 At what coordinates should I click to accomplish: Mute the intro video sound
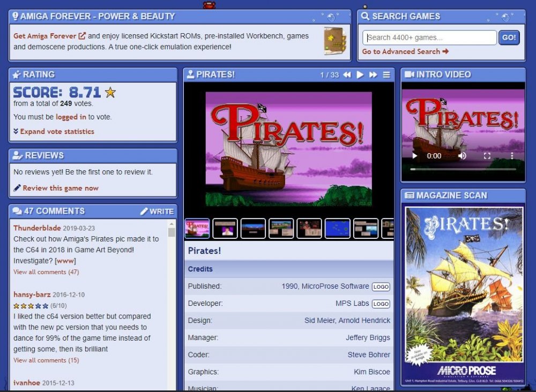462,156
